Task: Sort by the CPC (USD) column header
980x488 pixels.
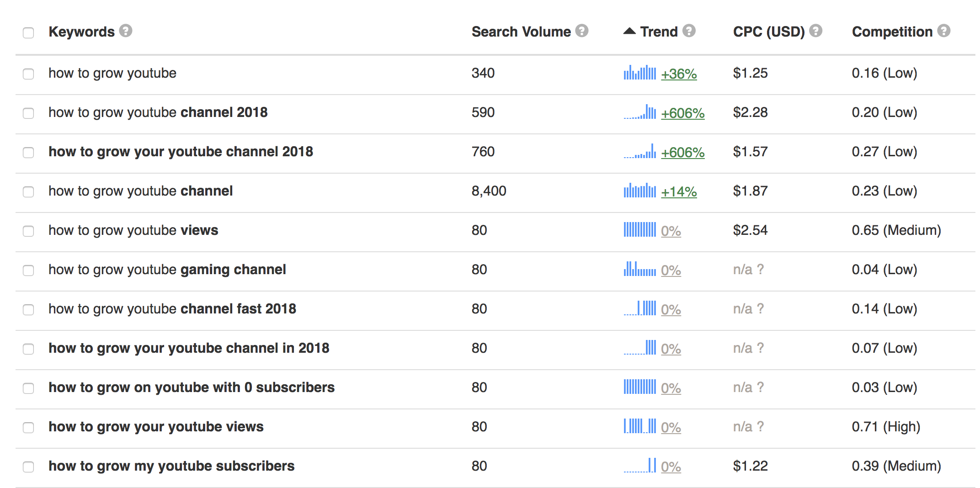Action: (x=768, y=32)
